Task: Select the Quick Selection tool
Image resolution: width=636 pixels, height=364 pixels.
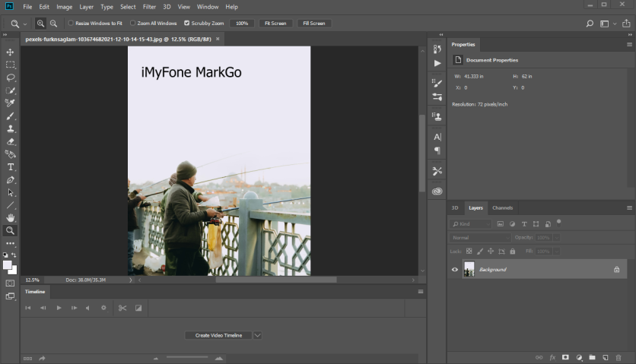Action: coord(10,90)
